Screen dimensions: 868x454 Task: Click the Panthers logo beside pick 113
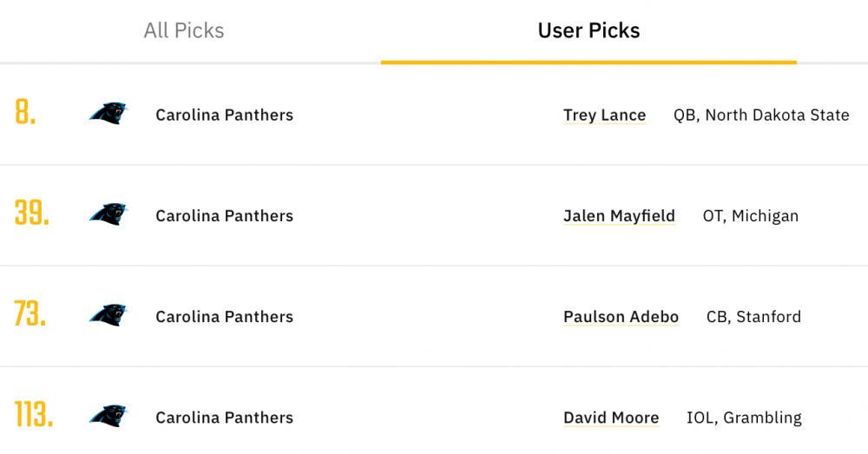pos(108,416)
